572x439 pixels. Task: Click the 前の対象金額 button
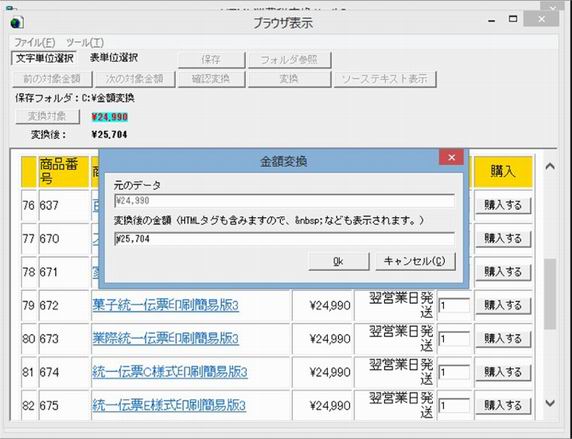coord(52,79)
